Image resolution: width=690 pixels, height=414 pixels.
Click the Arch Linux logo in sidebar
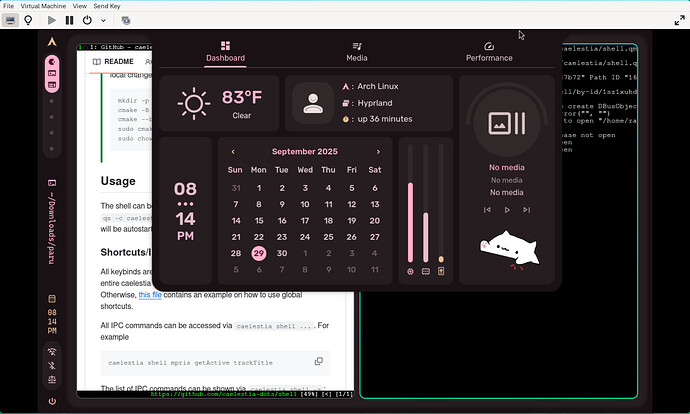[x=52, y=41]
